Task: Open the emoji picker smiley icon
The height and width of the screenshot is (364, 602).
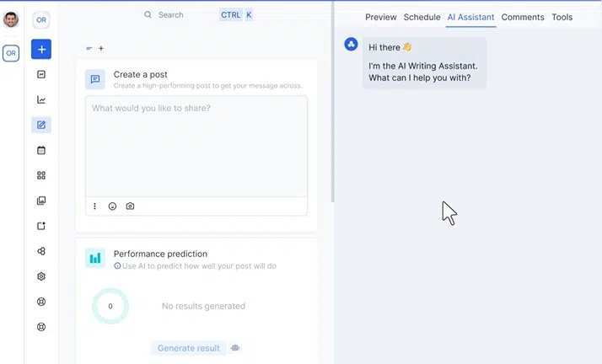Action: (112, 206)
